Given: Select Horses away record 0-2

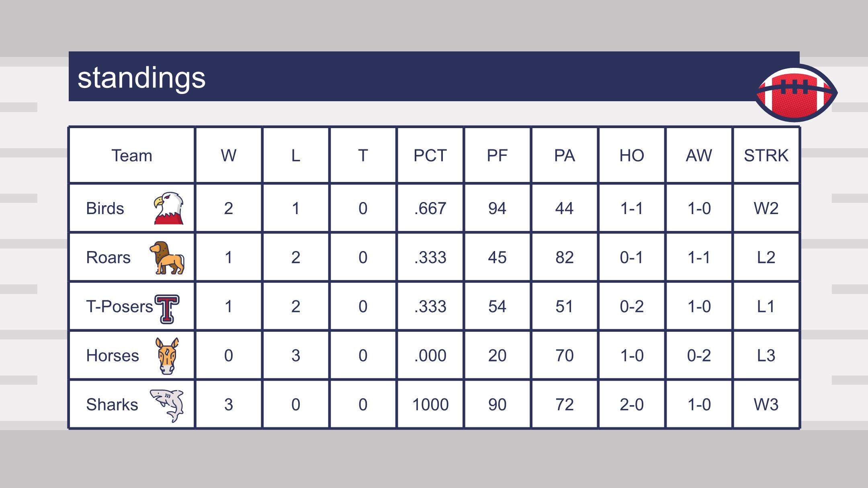Looking at the screenshot, I should [x=699, y=355].
